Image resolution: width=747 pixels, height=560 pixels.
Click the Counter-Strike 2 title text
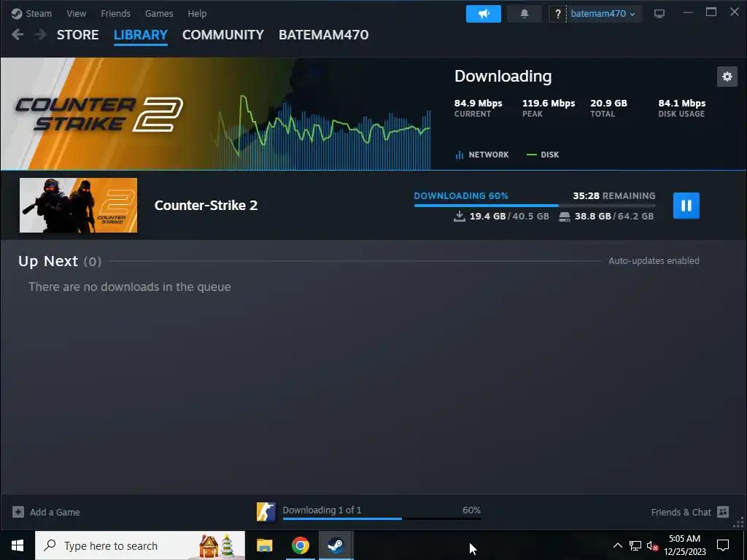click(x=206, y=205)
